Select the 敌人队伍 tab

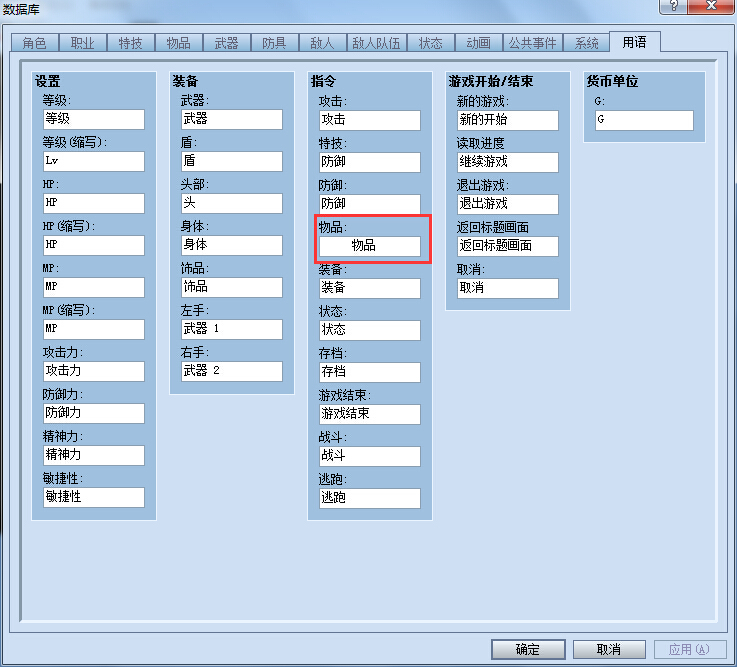(x=376, y=43)
